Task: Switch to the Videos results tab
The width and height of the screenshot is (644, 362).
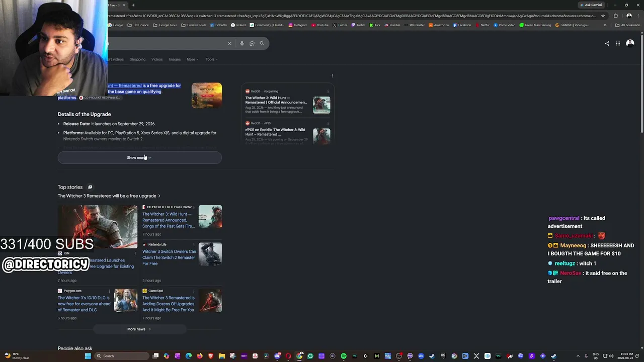Action: (157, 59)
